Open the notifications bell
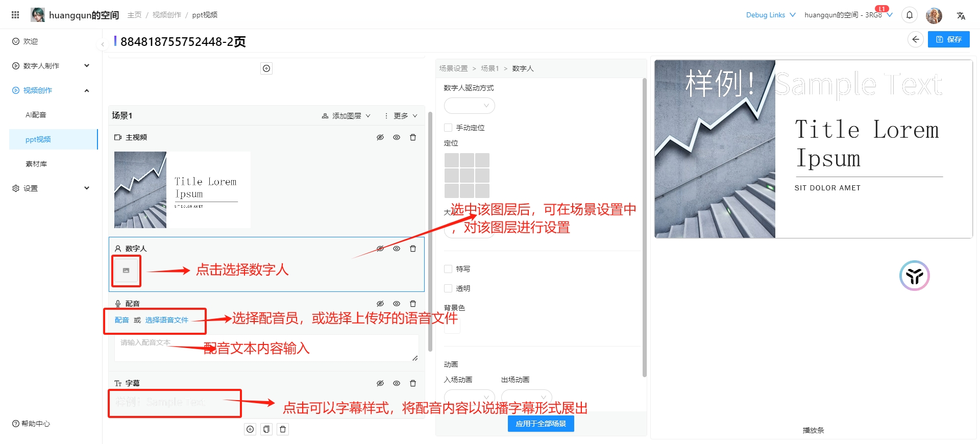Image resolution: width=980 pixels, height=444 pixels. coord(910,15)
